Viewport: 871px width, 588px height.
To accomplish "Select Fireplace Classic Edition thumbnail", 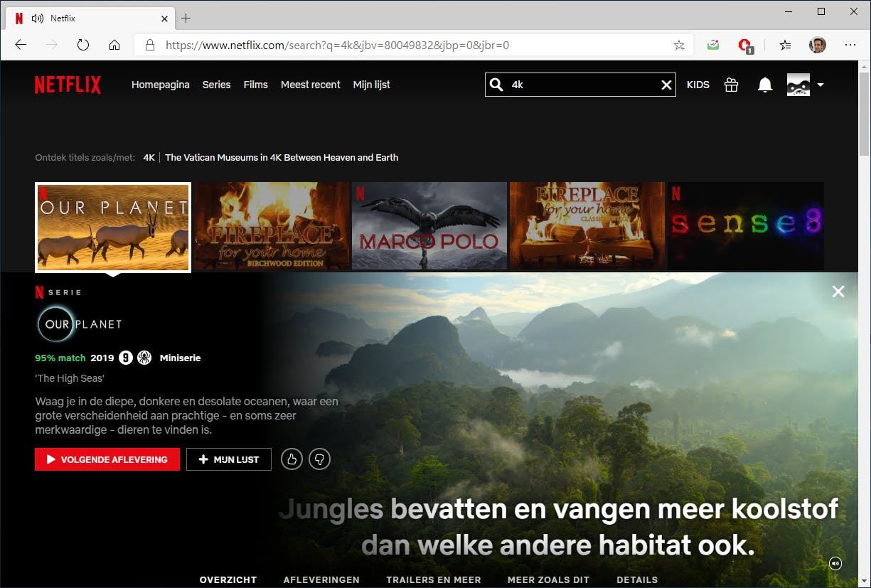I will click(587, 226).
